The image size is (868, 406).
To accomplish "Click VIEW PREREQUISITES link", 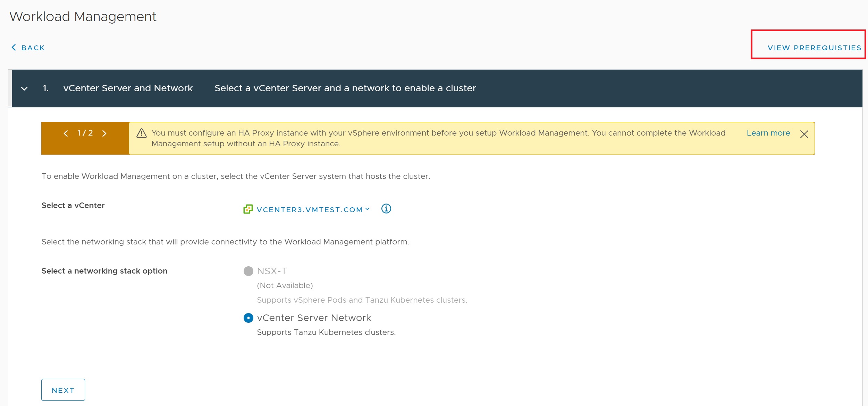I will pyautogui.click(x=814, y=48).
